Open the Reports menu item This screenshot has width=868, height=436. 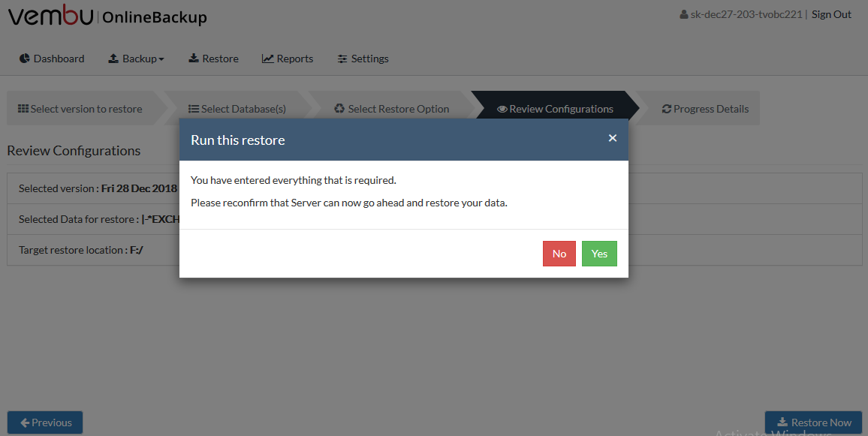288,59
